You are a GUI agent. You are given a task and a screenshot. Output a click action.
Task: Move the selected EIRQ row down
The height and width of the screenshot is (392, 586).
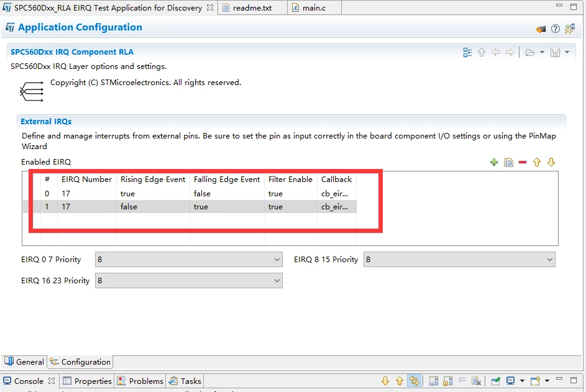[x=551, y=162]
